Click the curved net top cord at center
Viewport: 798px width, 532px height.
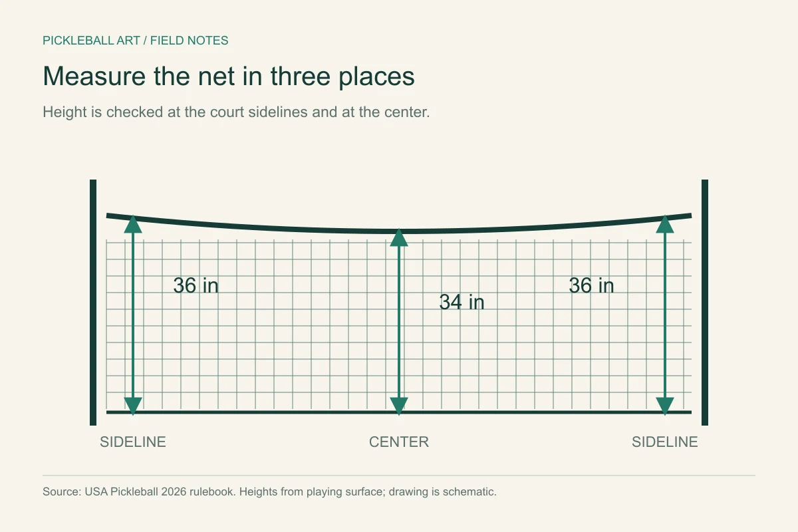point(399,231)
